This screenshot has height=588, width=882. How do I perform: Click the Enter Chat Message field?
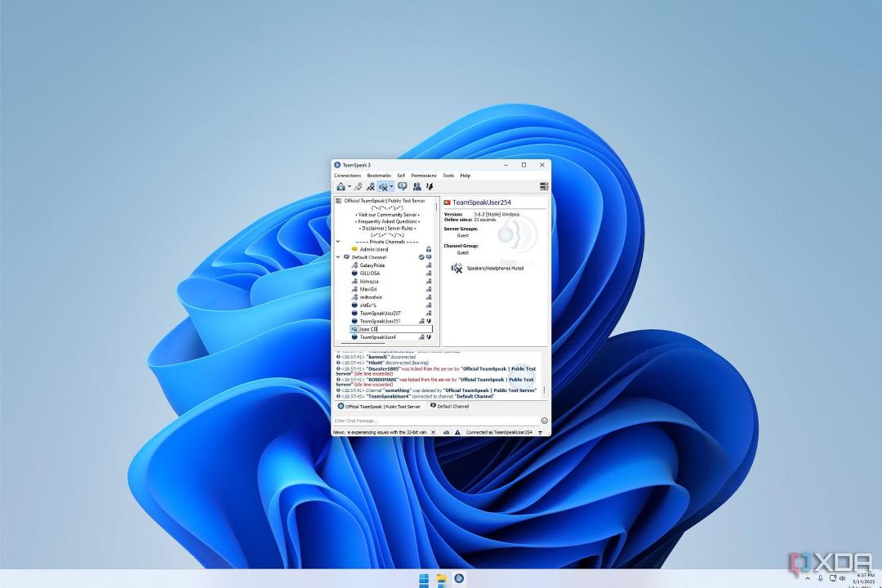tap(436, 421)
